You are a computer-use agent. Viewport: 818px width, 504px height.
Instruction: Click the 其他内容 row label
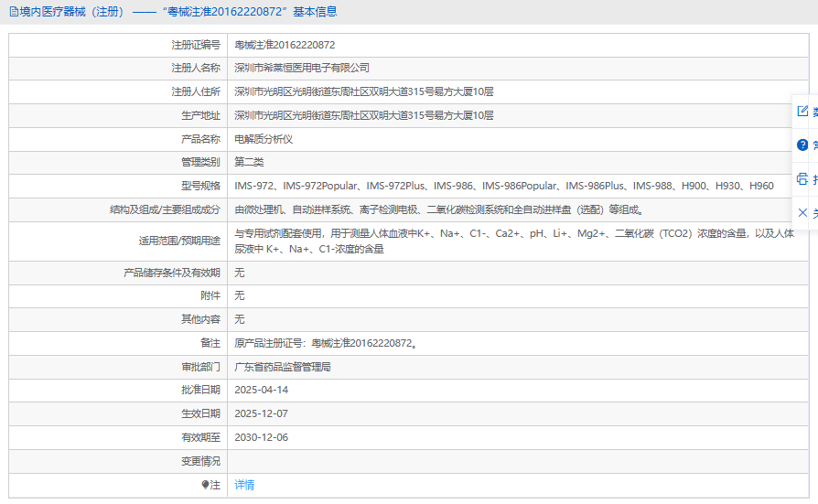pyautogui.click(x=200, y=319)
